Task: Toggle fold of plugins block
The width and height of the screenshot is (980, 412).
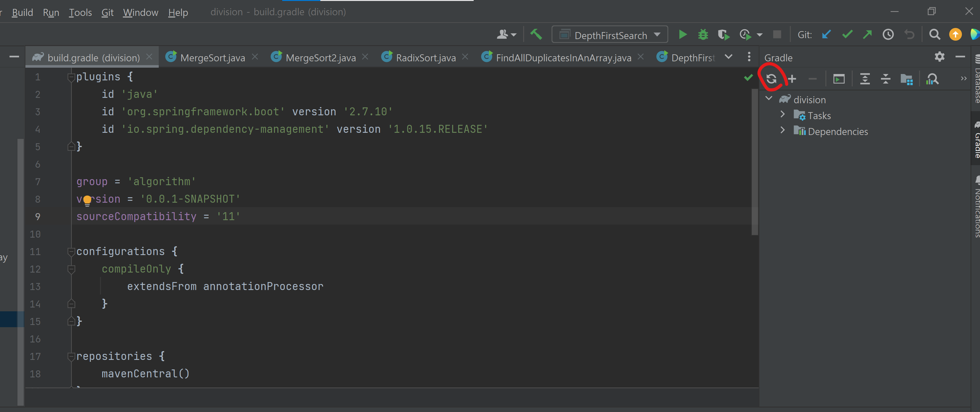Action: click(71, 77)
